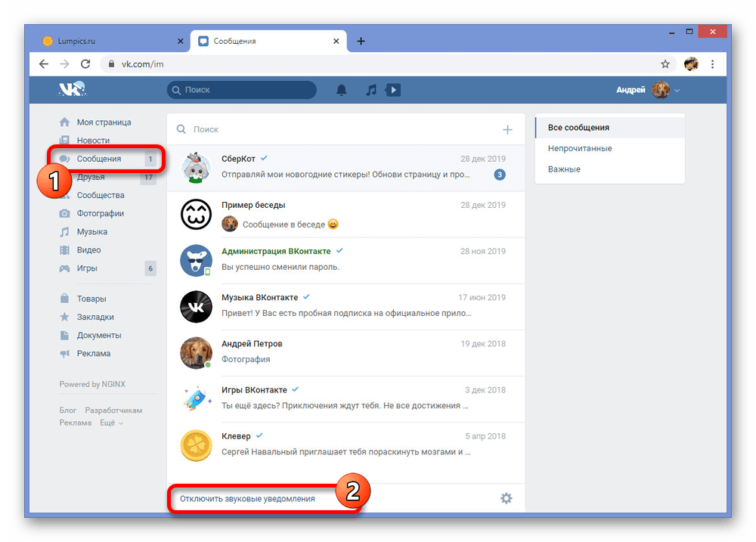Click Chrome profile avatar
The height and width of the screenshot is (542, 756).
(692, 63)
